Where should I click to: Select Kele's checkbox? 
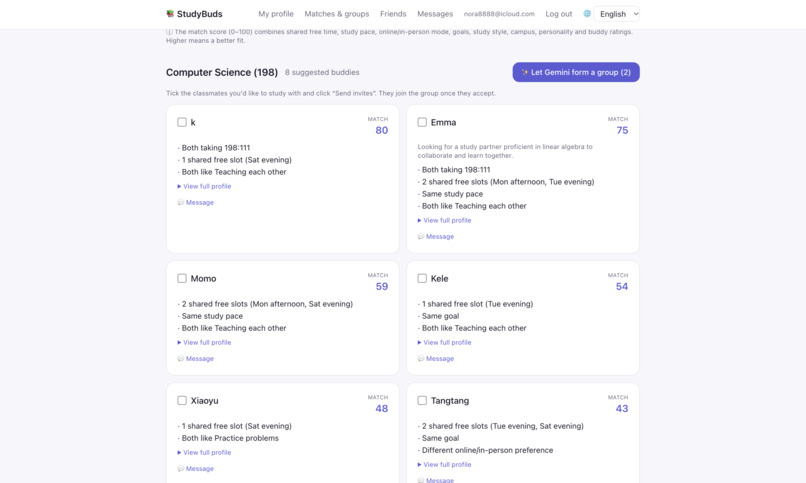pos(422,278)
